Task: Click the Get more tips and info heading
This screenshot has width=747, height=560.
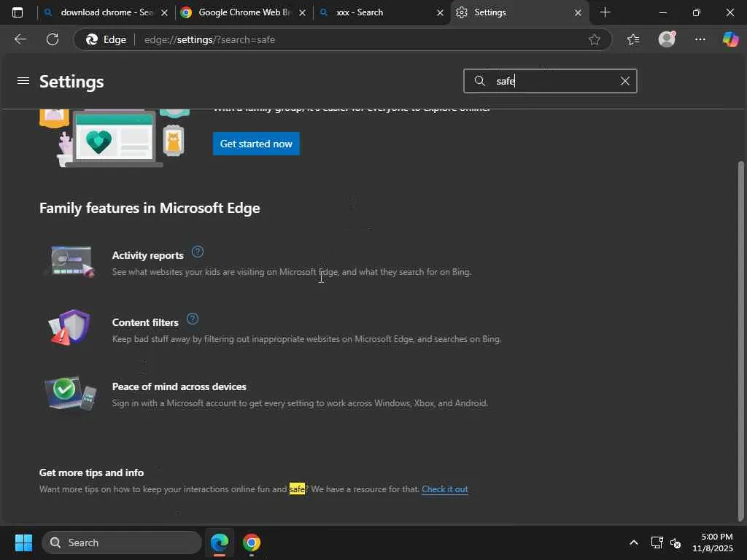Action: (91, 472)
